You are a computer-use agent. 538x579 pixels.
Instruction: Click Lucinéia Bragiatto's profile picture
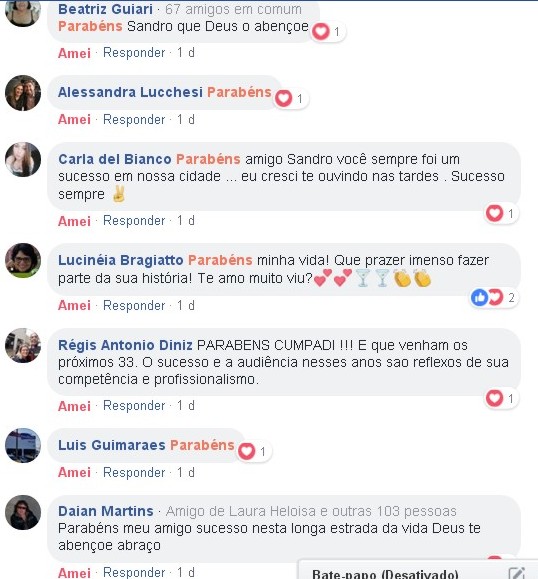pyautogui.click(x=23, y=260)
